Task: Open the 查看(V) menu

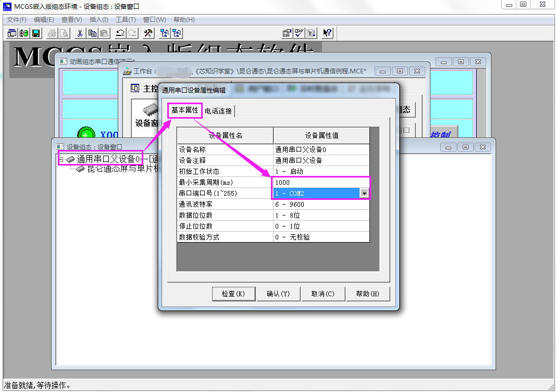Action: [71, 19]
